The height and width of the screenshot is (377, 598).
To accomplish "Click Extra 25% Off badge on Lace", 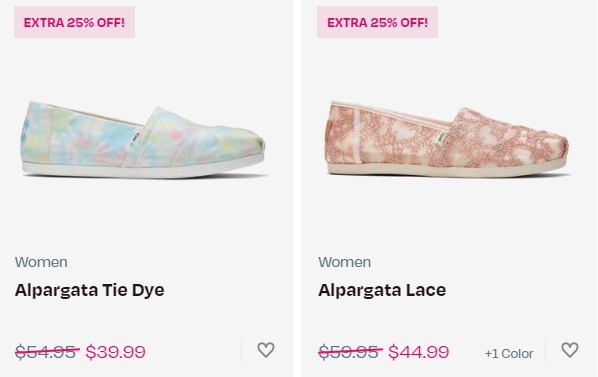I will pos(378,22).
